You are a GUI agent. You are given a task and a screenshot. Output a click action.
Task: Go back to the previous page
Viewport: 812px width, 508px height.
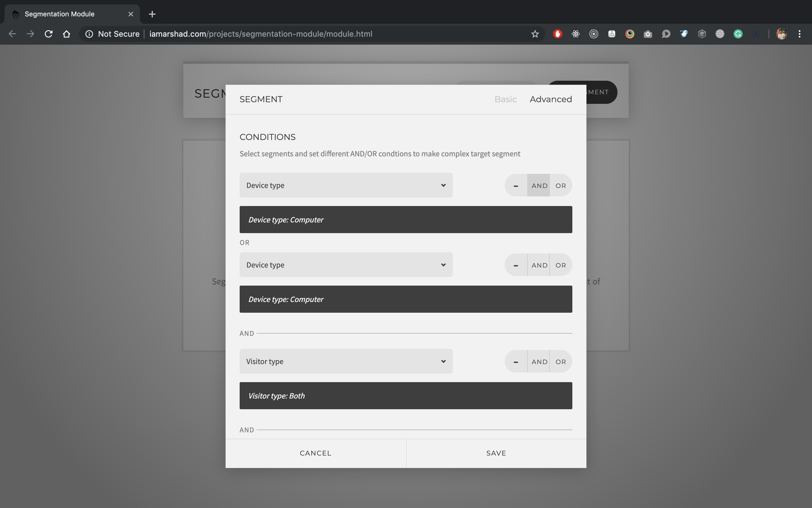[x=12, y=34]
